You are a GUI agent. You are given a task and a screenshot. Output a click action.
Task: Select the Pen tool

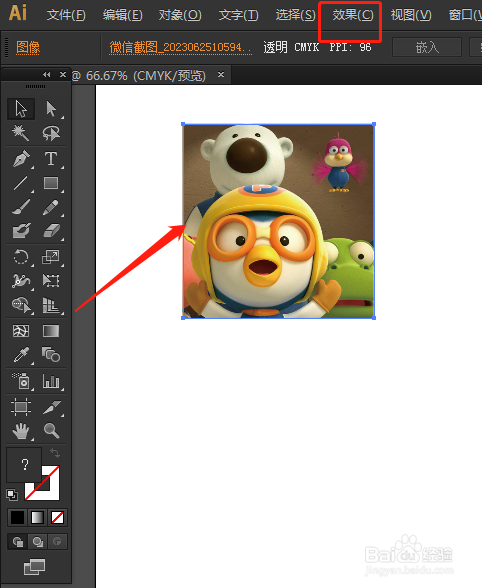click(x=21, y=159)
